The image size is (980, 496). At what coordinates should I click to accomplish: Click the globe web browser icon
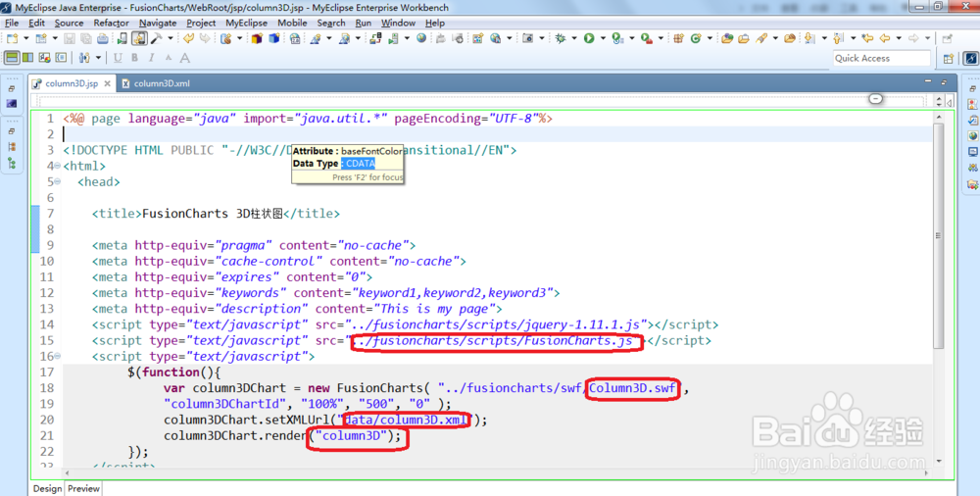421,38
